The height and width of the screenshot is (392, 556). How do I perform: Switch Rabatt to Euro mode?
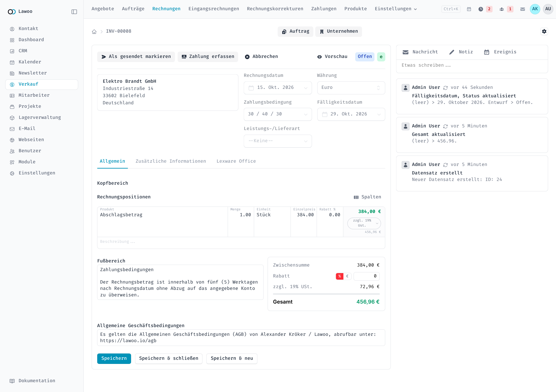pyautogui.click(x=347, y=276)
